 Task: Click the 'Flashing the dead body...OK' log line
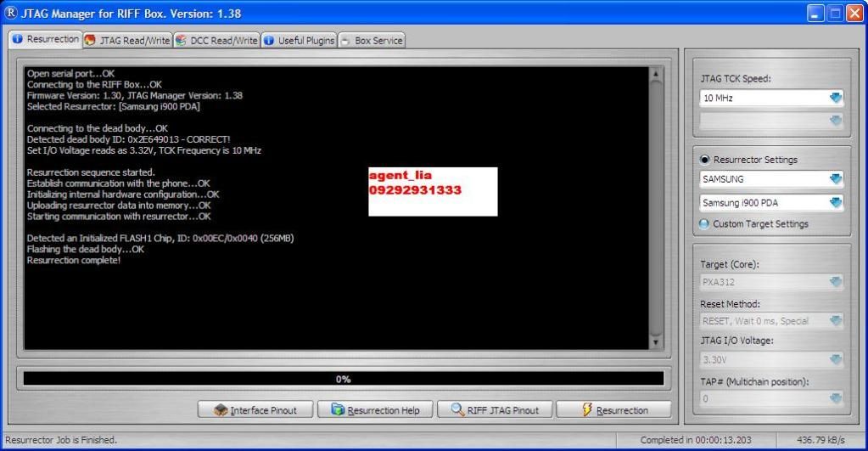[85, 250]
